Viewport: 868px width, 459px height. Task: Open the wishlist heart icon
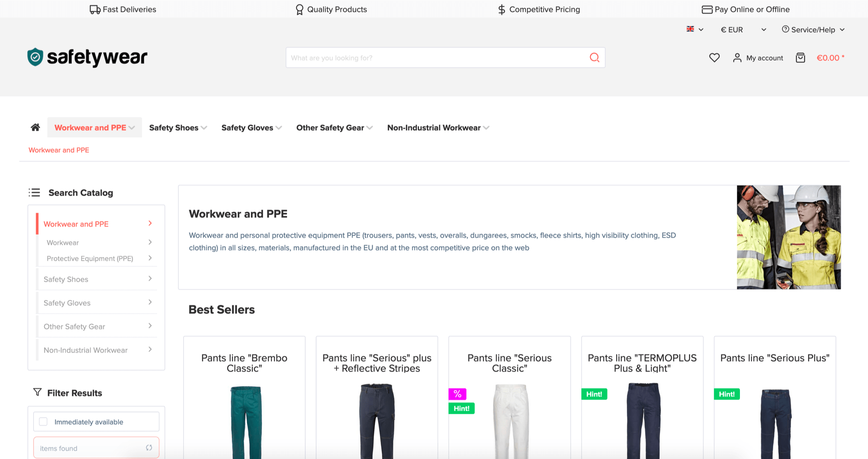714,57
